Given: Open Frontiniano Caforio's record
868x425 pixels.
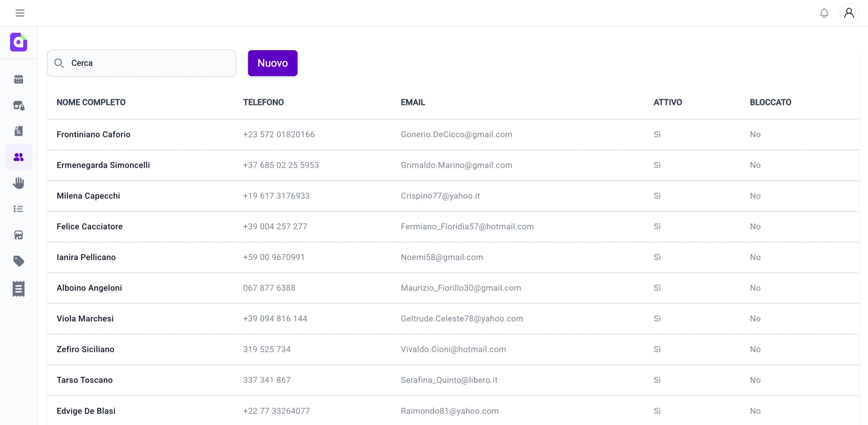Looking at the screenshot, I should point(453,134).
